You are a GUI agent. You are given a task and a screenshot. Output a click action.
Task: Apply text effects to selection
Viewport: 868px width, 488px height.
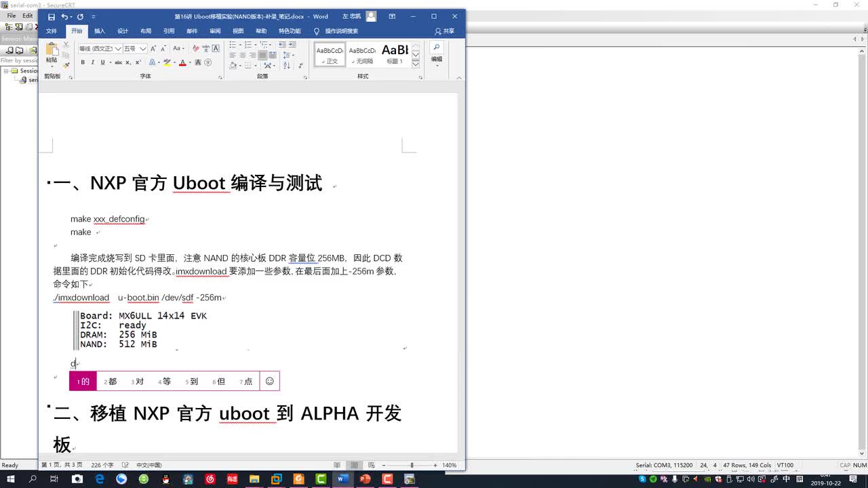(153, 62)
